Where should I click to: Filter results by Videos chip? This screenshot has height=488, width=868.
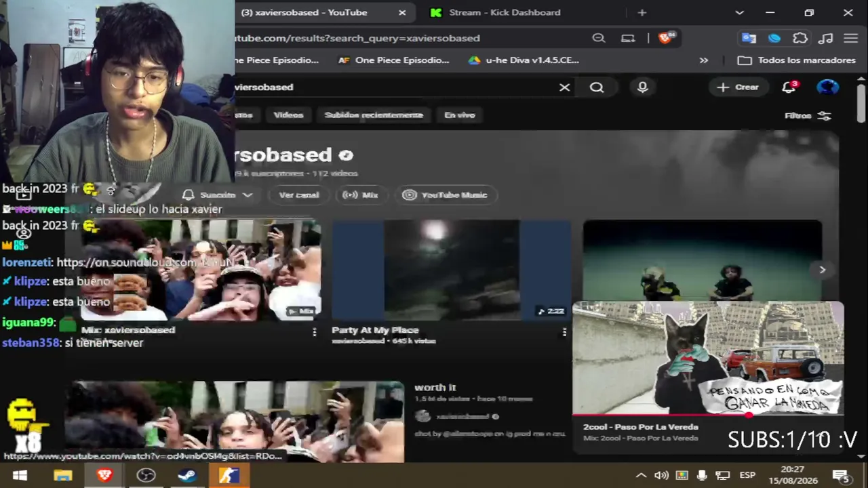pyautogui.click(x=288, y=115)
